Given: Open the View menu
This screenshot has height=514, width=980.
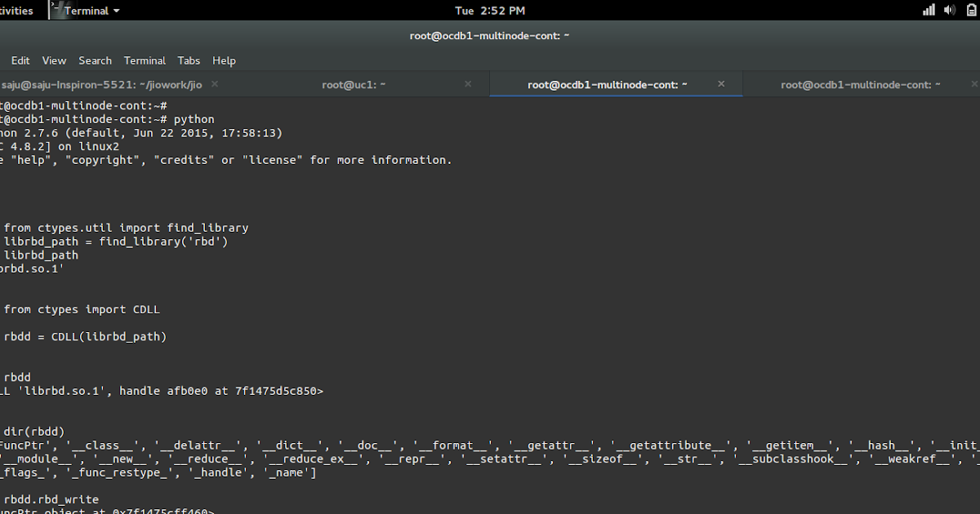Looking at the screenshot, I should pos(54,60).
